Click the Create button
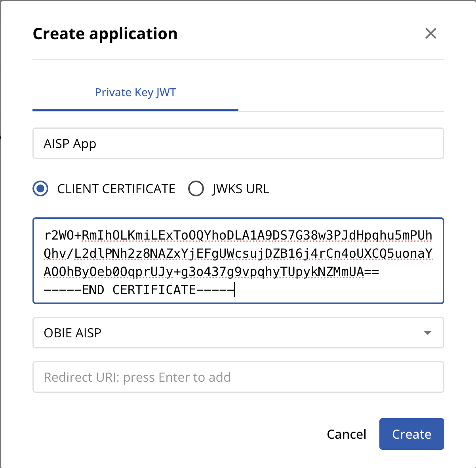The width and height of the screenshot is (476, 468). point(411,434)
